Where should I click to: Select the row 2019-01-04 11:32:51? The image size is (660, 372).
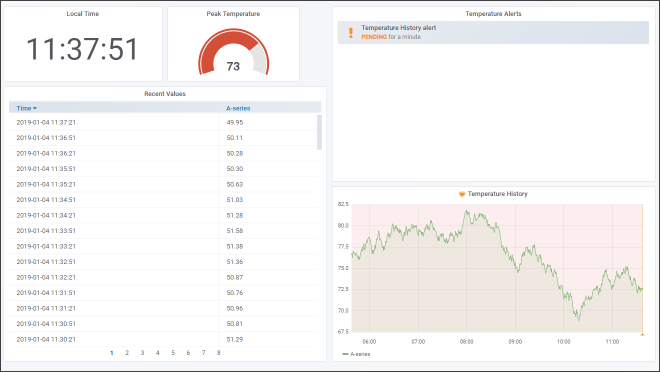(x=163, y=262)
